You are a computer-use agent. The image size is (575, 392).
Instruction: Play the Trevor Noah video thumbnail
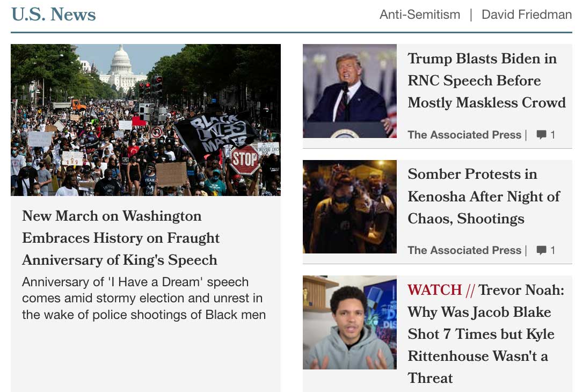click(350, 322)
